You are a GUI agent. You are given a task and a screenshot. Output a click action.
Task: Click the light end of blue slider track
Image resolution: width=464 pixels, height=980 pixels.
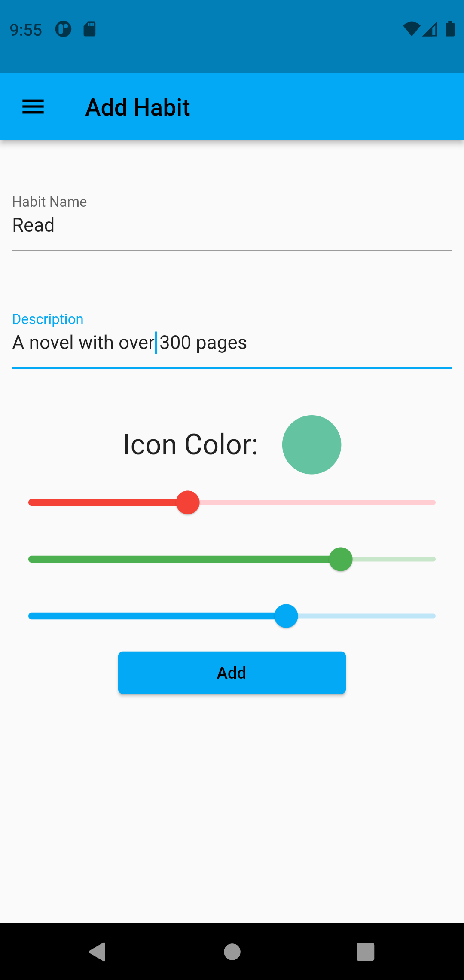click(367, 616)
